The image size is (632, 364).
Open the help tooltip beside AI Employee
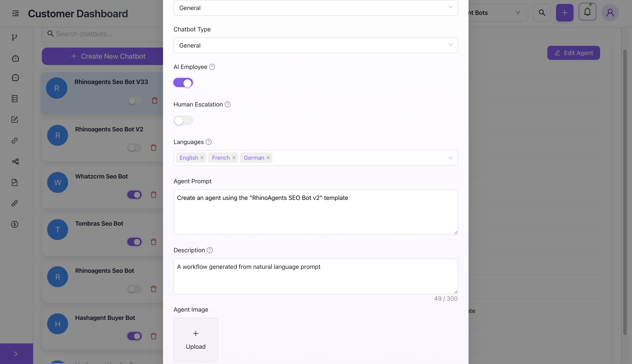[212, 67]
